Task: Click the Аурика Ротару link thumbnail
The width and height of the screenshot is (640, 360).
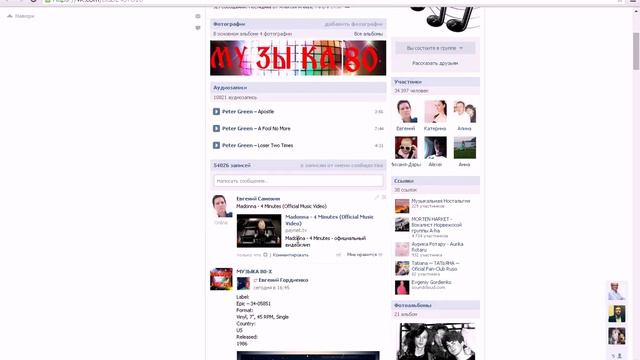Action: (402, 249)
